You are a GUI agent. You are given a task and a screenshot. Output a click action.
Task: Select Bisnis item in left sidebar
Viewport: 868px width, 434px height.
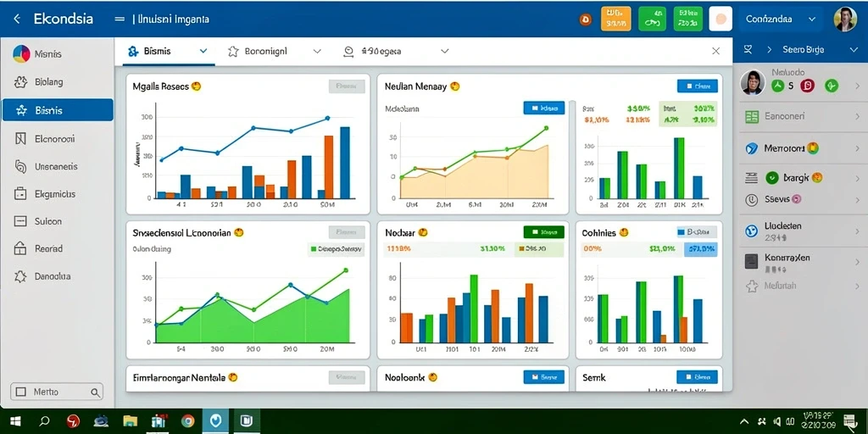coord(58,110)
